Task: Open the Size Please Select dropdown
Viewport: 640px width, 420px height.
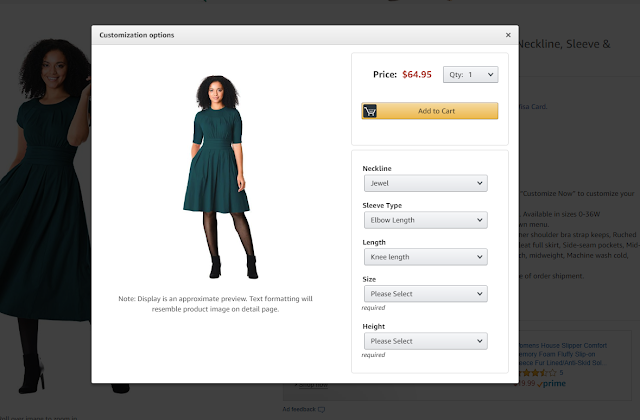Action: [x=426, y=294]
